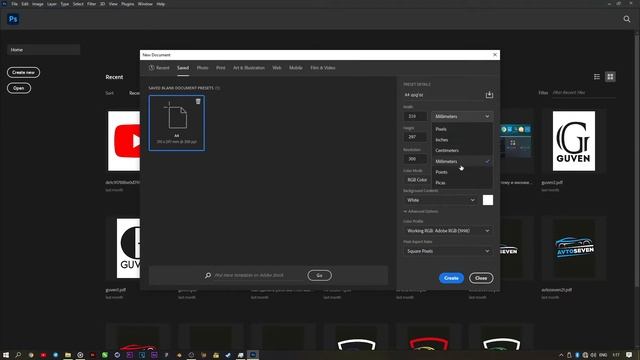The width and height of the screenshot is (640, 360).
Task: Open the notification center in the tray
Action: pos(629,355)
